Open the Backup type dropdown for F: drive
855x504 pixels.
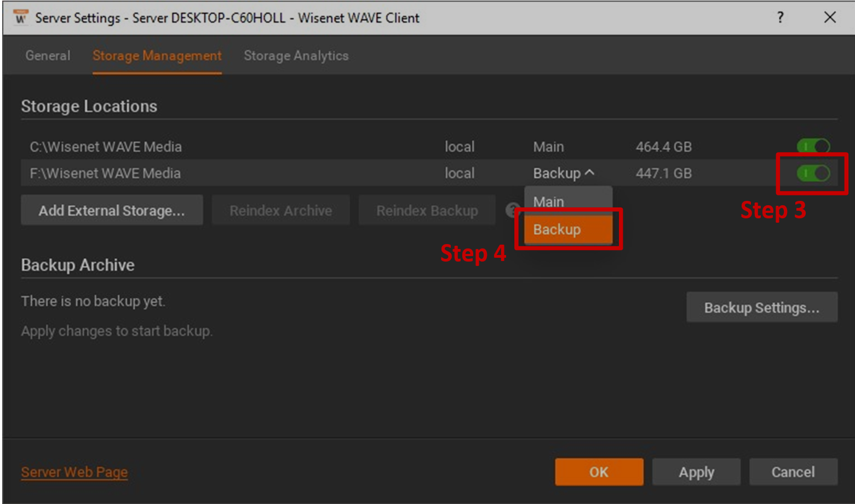pyautogui.click(x=564, y=173)
